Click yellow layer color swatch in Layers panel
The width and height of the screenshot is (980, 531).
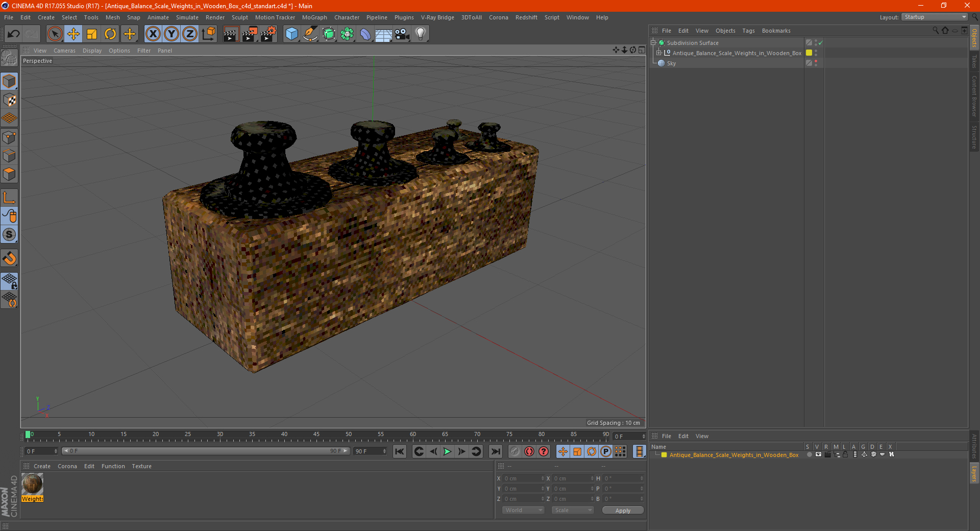pyautogui.click(x=664, y=455)
